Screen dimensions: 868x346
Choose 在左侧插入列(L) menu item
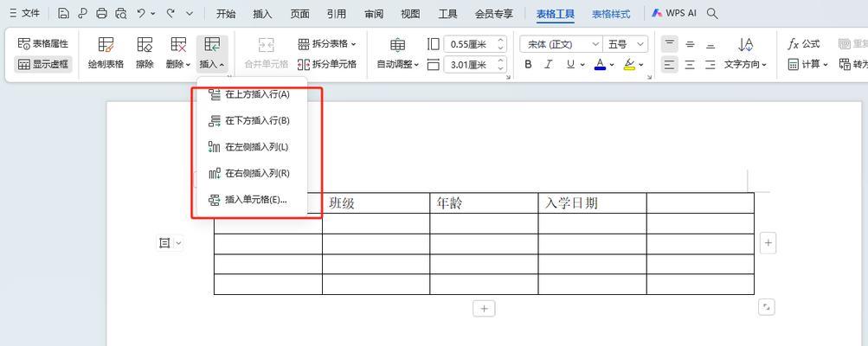coord(252,147)
